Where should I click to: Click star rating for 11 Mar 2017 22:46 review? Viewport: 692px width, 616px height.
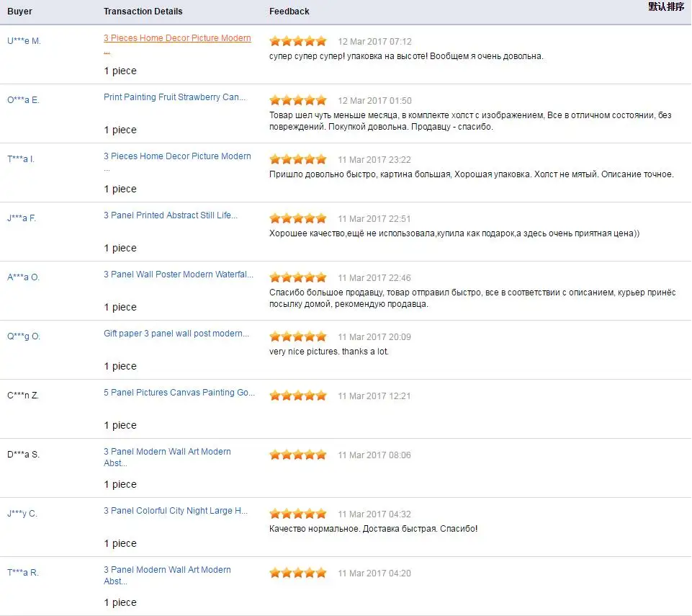pos(298,277)
